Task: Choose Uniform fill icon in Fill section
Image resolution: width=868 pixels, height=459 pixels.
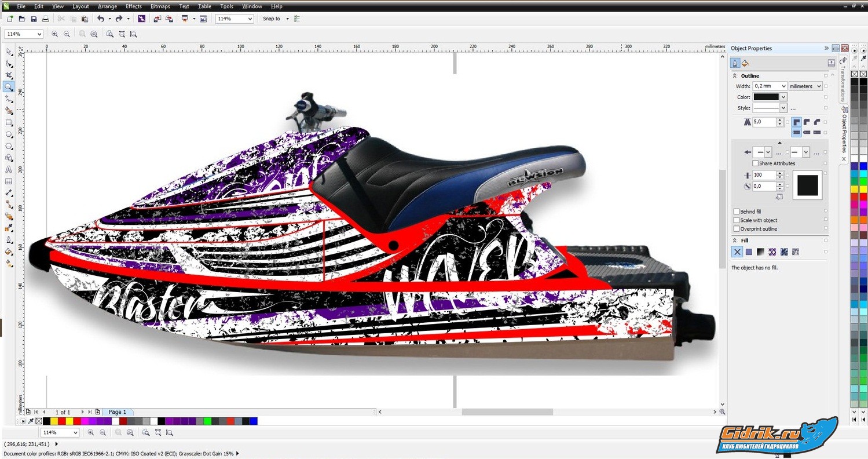Action: [x=749, y=252]
